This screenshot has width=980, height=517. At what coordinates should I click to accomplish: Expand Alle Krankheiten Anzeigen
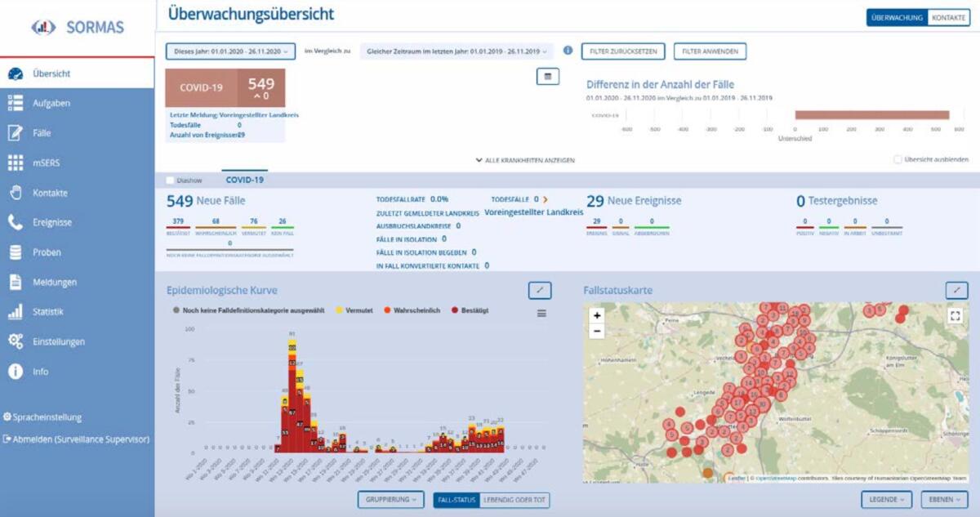point(526,160)
